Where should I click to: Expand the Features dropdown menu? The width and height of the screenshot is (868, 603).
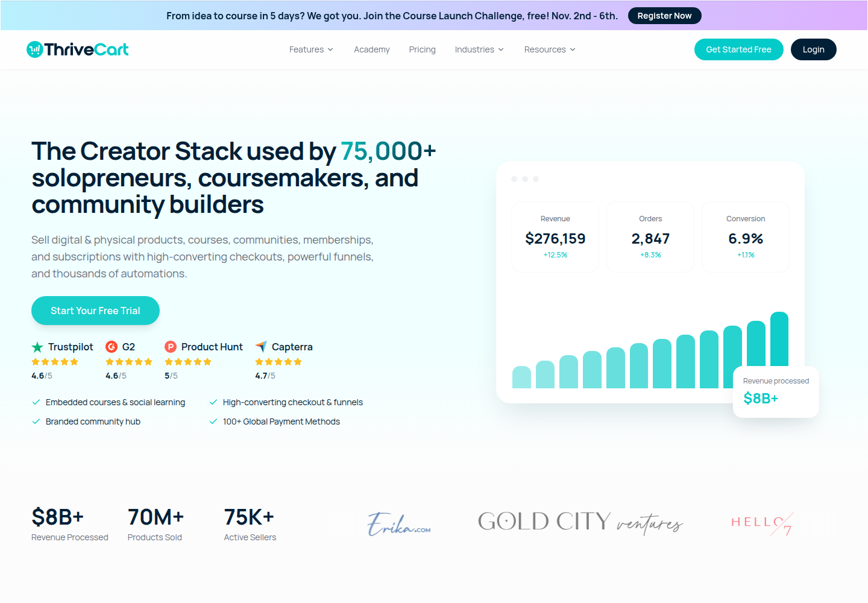click(311, 49)
